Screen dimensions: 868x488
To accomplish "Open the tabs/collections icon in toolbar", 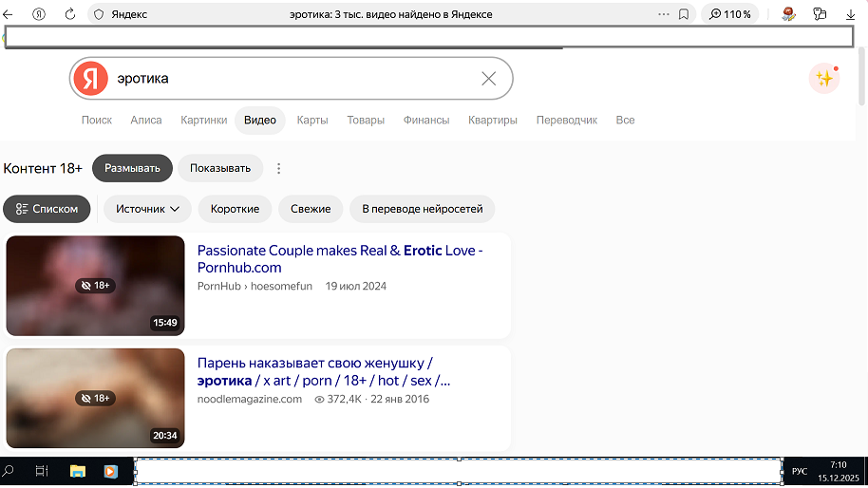I will click(x=820, y=14).
